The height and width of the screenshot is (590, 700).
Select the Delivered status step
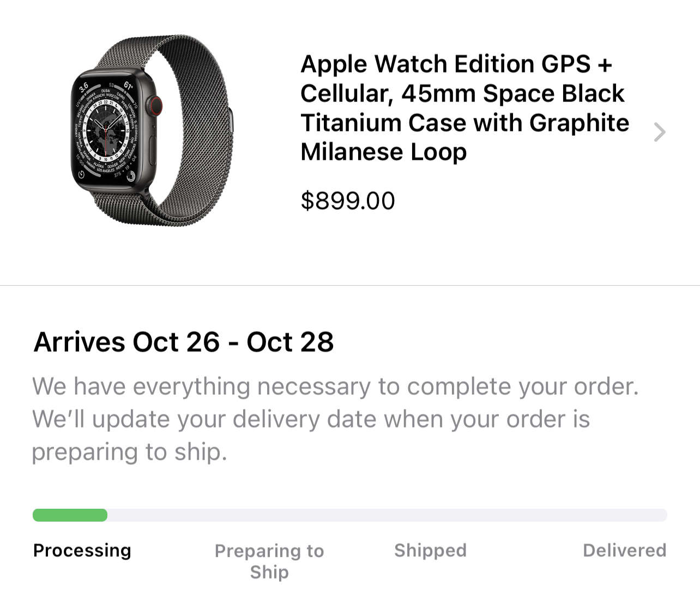[625, 550]
